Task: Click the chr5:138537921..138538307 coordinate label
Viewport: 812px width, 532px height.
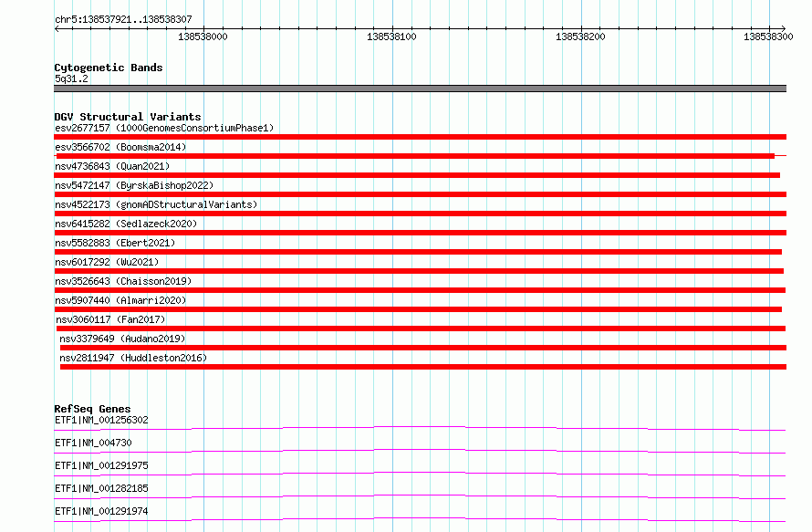Action: click(123, 19)
